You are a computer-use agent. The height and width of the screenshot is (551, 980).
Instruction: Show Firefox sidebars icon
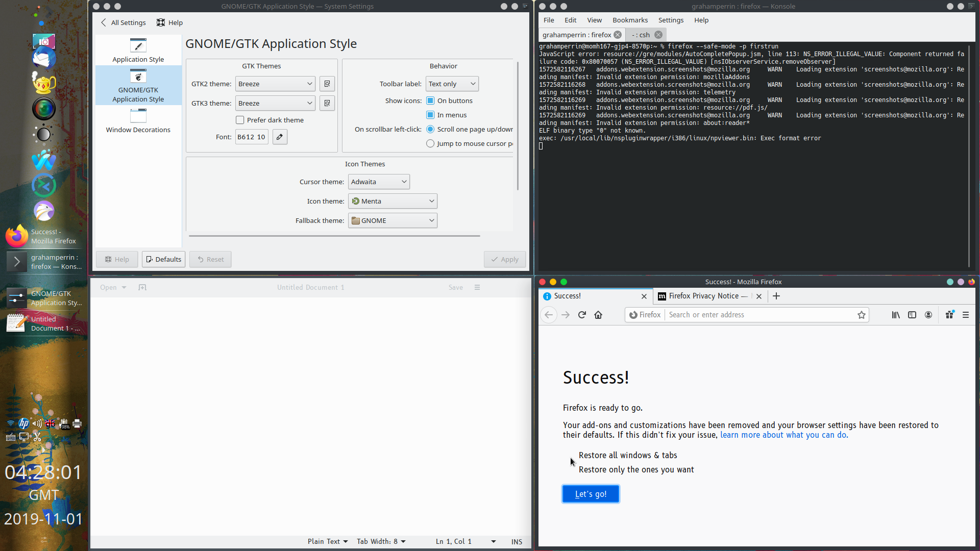(912, 315)
